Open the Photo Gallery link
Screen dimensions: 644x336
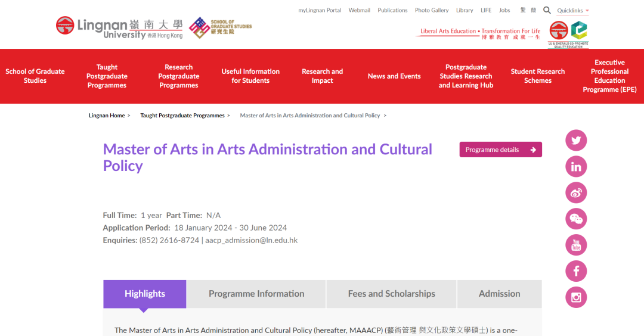coord(432,10)
